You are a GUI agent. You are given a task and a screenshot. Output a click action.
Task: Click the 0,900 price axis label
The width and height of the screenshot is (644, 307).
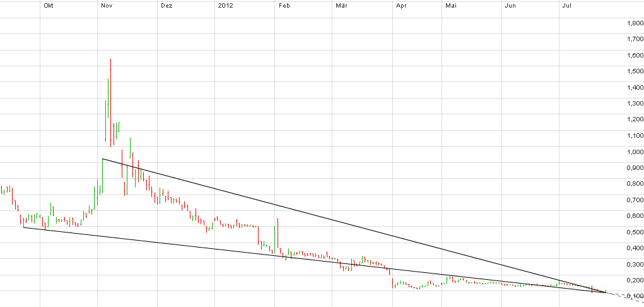635,167
